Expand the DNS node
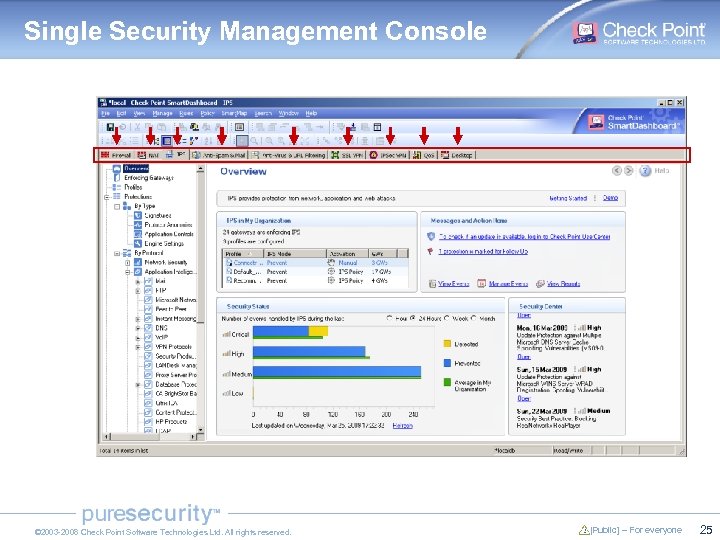The height and width of the screenshot is (540, 720). click(x=138, y=328)
